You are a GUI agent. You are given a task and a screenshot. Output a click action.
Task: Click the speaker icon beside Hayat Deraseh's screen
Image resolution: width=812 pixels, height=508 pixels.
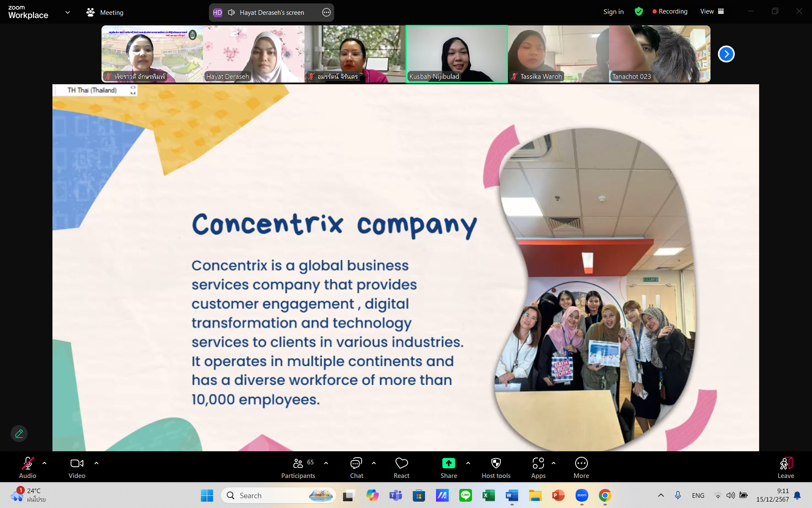point(231,12)
